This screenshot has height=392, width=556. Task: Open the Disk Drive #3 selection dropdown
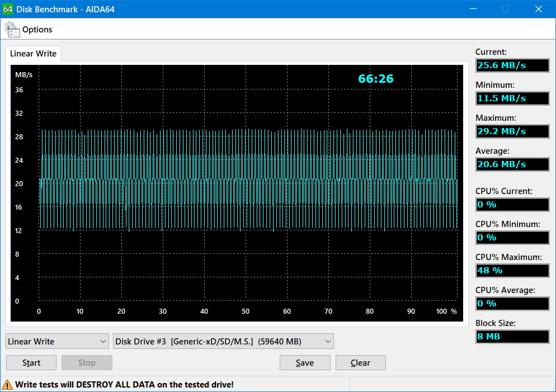click(x=223, y=341)
